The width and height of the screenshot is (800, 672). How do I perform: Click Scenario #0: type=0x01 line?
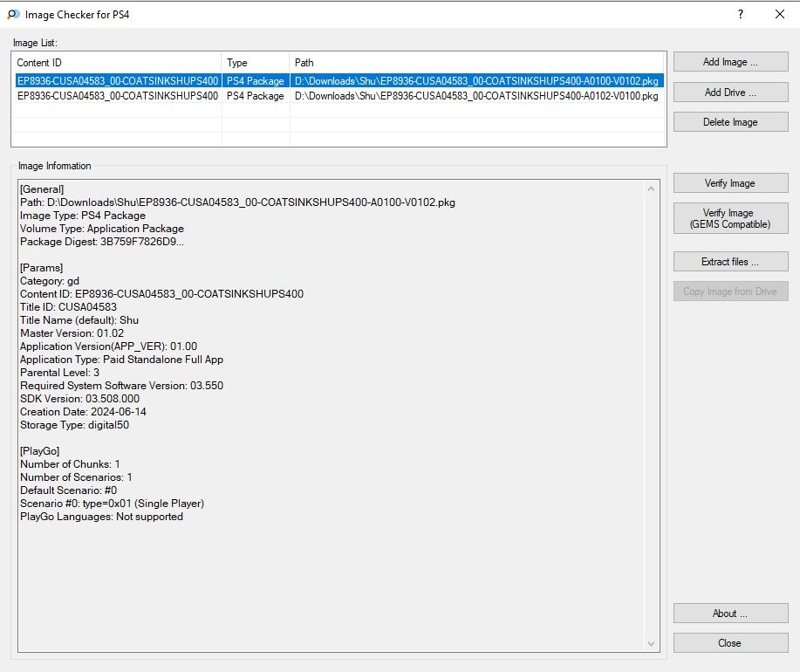tap(112, 504)
